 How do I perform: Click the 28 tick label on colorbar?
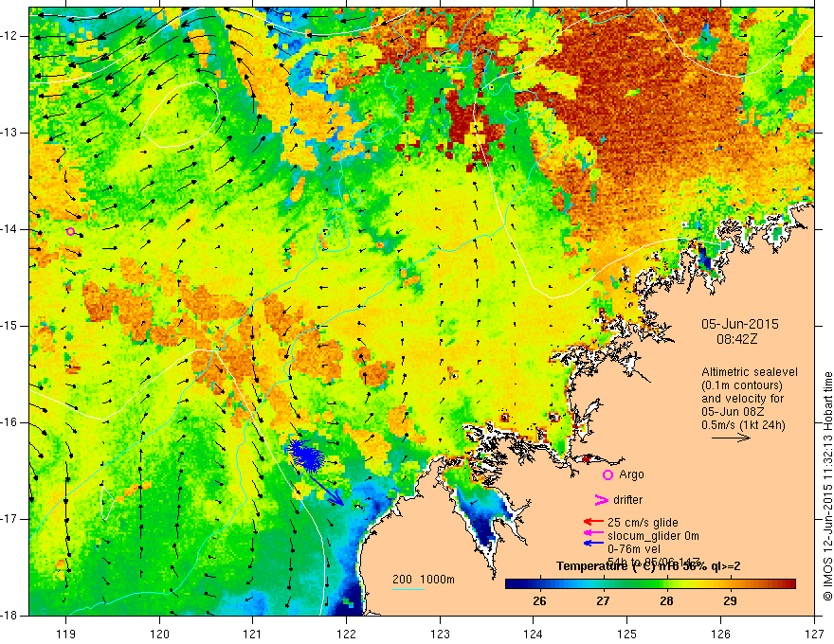(666, 601)
